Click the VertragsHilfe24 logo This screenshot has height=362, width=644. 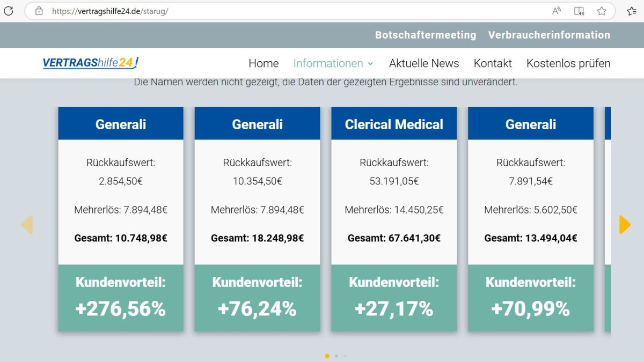point(91,63)
